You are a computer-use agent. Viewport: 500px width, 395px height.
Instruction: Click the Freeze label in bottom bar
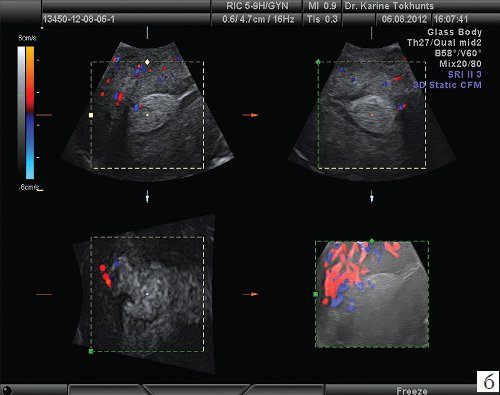(412, 391)
